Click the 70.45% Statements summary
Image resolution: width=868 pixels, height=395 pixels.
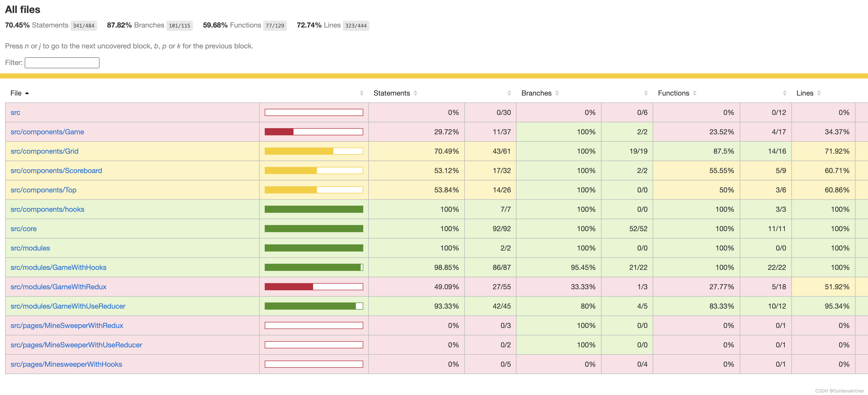point(37,25)
